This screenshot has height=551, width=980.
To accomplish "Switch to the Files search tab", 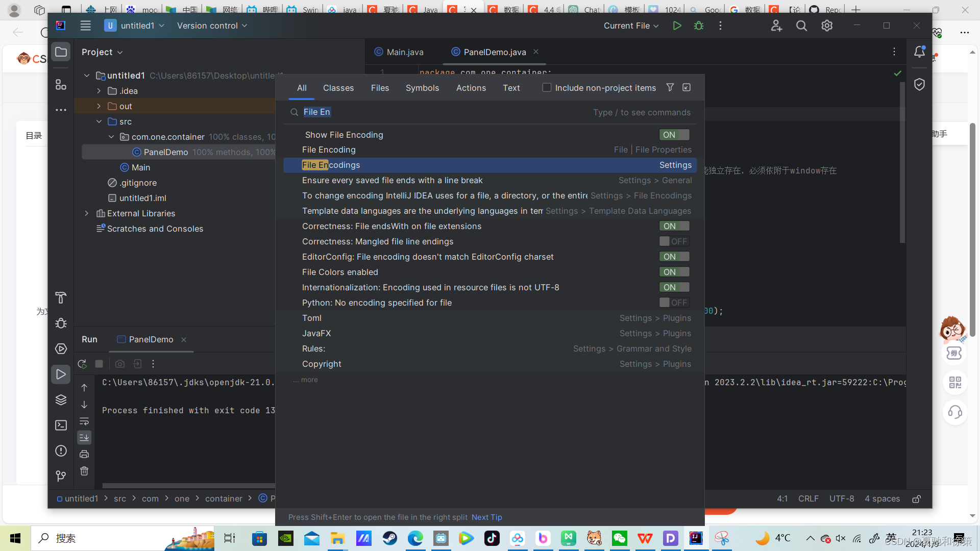I will click(x=380, y=88).
